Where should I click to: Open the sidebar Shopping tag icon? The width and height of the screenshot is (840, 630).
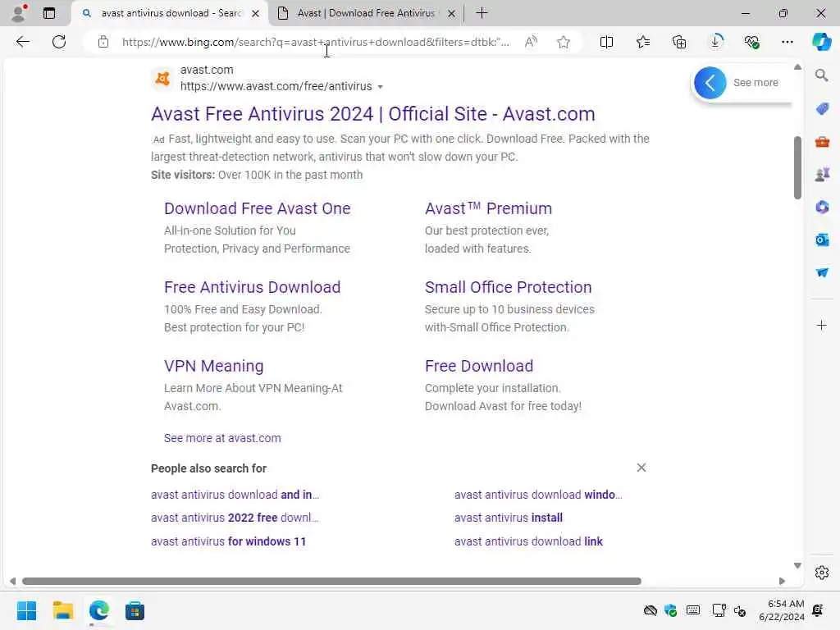pos(822,109)
